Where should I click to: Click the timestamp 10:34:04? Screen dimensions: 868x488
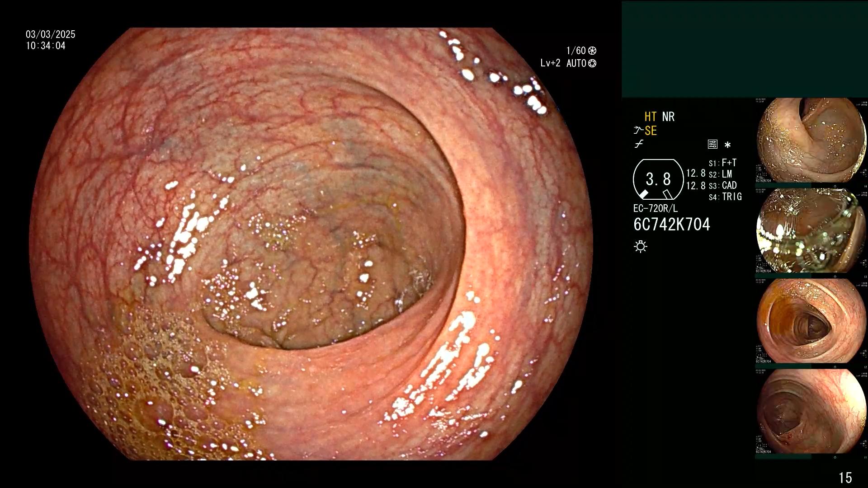click(x=46, y=46)
